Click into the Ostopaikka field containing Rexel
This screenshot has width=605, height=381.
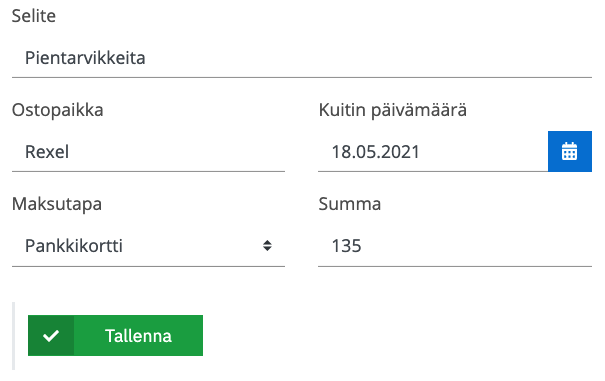pyautogui.click(x=148, y=152)
